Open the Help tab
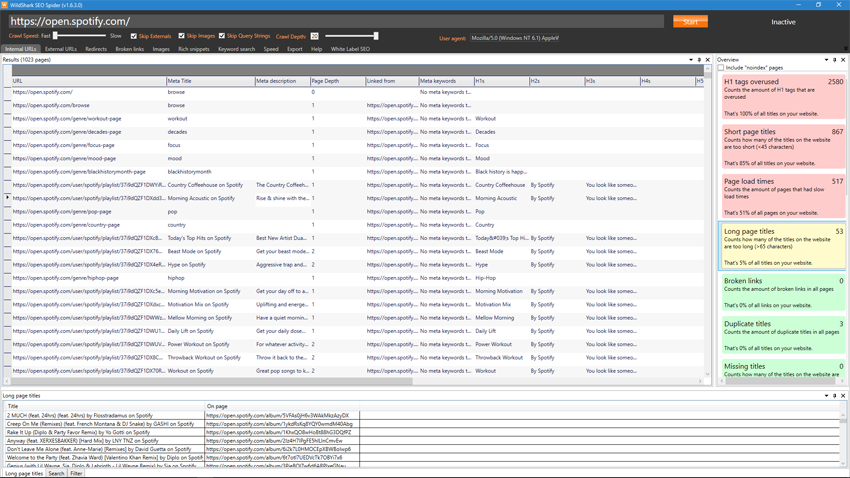Screen dimensions: 850x478 tap(317, 49)
